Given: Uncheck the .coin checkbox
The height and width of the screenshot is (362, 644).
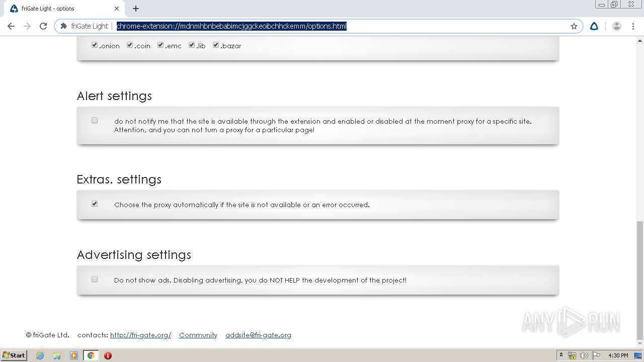Looking at the screenshot, I should point(130,45).
